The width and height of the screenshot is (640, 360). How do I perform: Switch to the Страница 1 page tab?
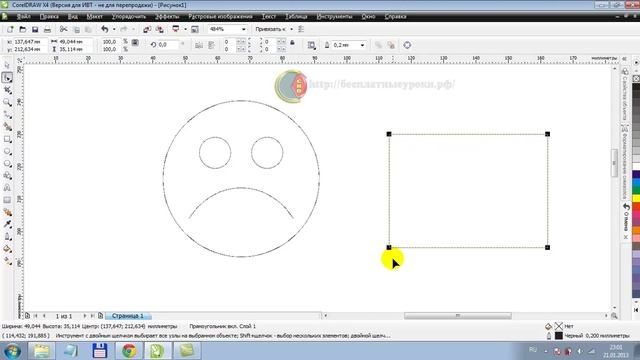pyautogui.click(x=128, y=316)
